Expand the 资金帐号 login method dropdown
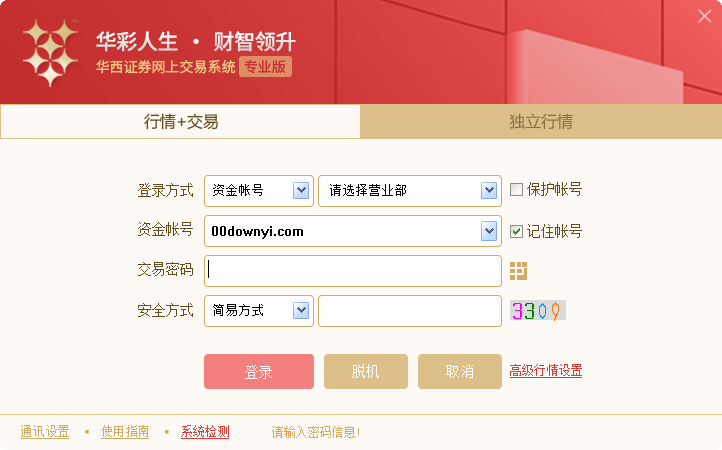 301,190
